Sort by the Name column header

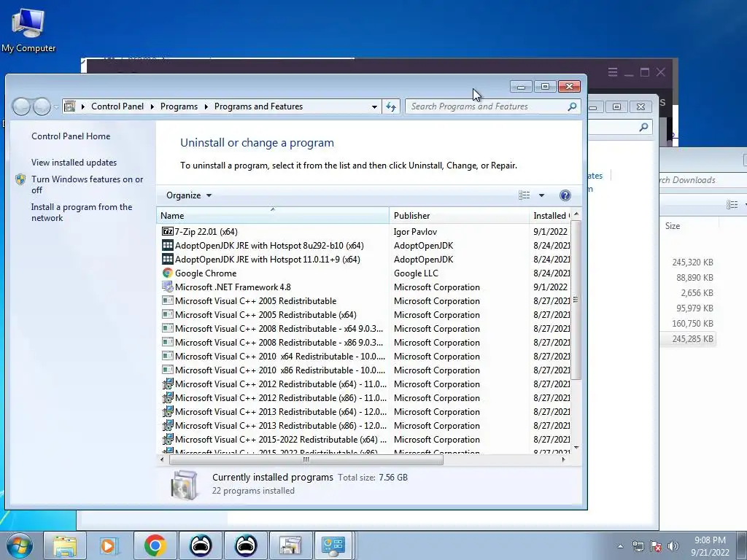pyautogui.click(x=272, y=216)
